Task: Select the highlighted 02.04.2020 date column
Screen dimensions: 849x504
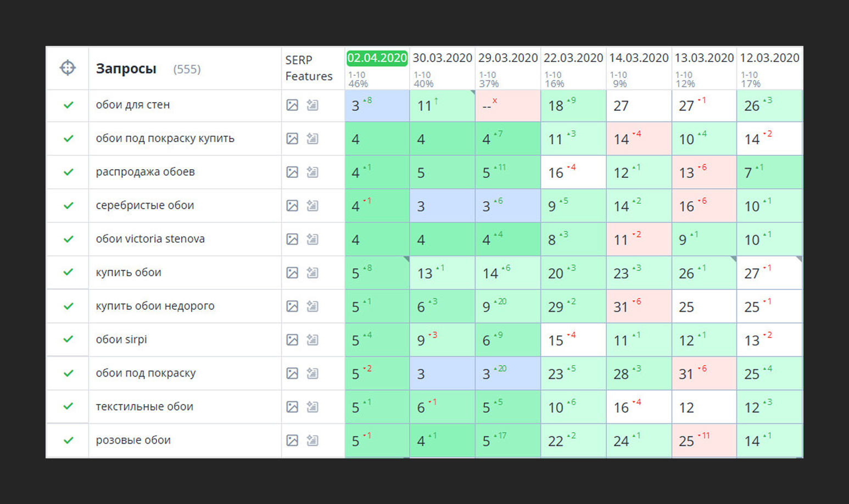Action: coord(377,58)
